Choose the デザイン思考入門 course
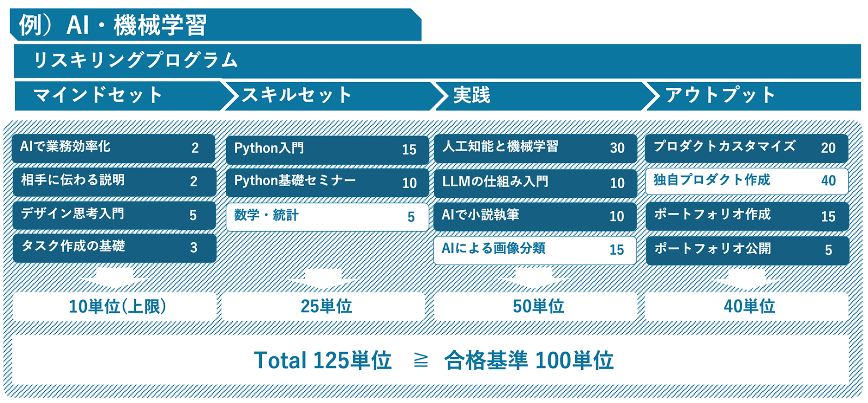The height and width of the screenshot is (403, 868). click(114, 215)
